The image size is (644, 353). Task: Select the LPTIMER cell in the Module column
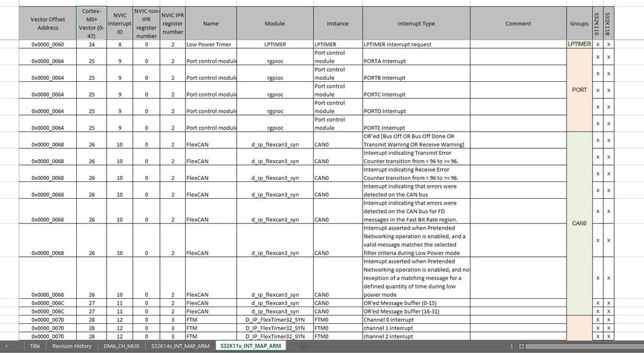pos(275,45)
